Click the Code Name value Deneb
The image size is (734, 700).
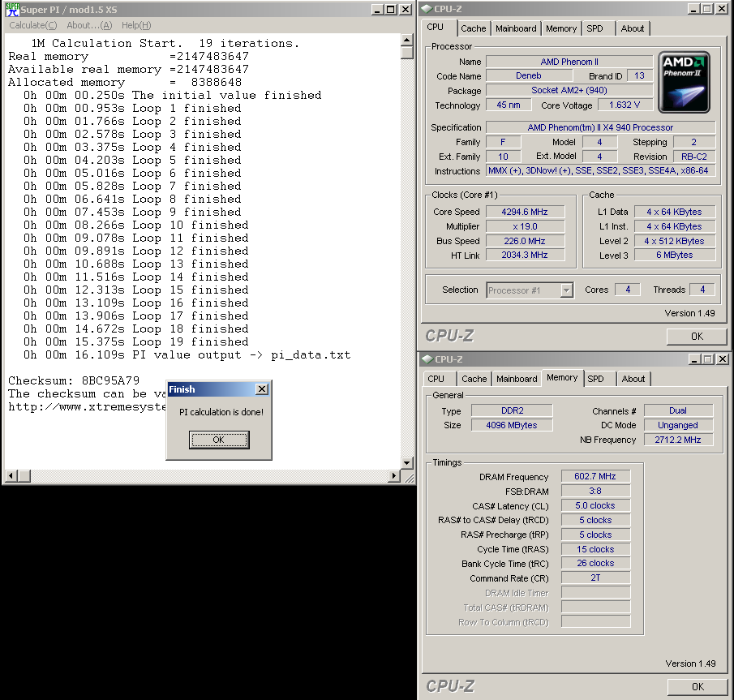coord(529,76)
